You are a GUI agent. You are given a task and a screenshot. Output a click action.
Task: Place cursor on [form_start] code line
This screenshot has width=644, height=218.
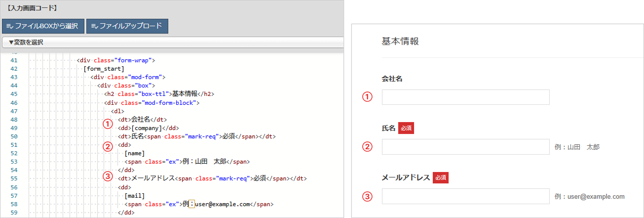[x=104, y=69]
